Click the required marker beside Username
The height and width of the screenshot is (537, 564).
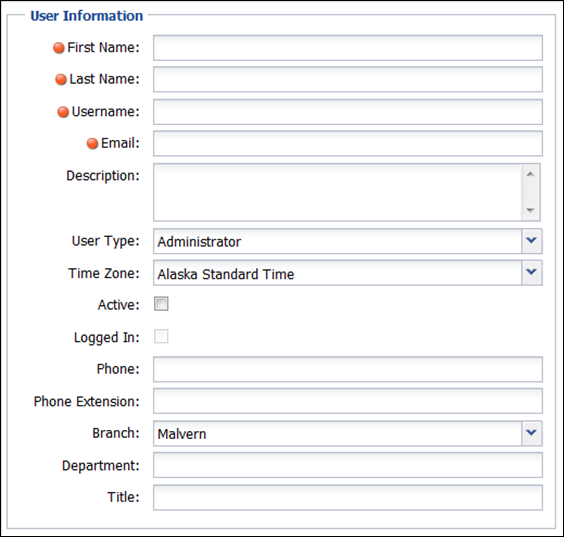coord(63,112)
